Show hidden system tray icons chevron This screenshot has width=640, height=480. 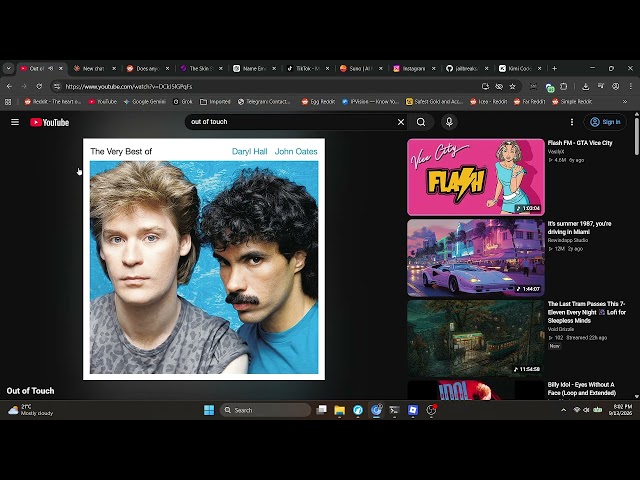564,410
